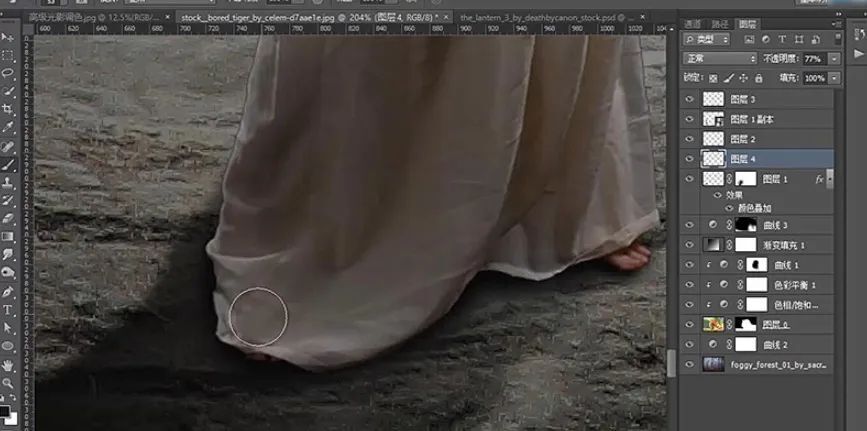The width and height of the screenshot is (867, 431).
Task: Switch to the 通道 panel tab
Action: (x=692, y=22)
